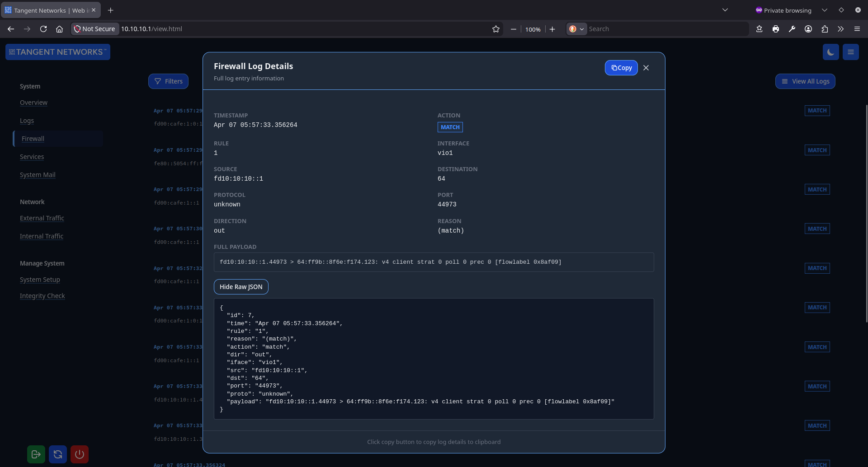Bookmark the page with the star icon
868x467 pixels.
point(496,28)
